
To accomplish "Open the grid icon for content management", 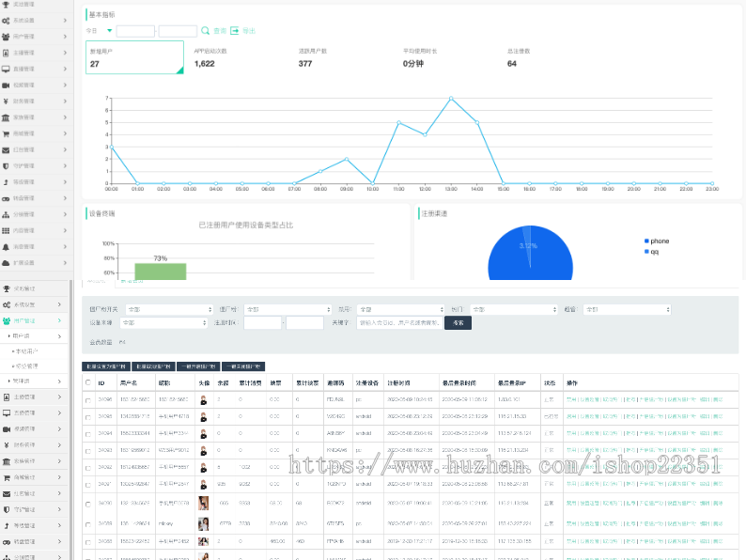I will point(7,229).
